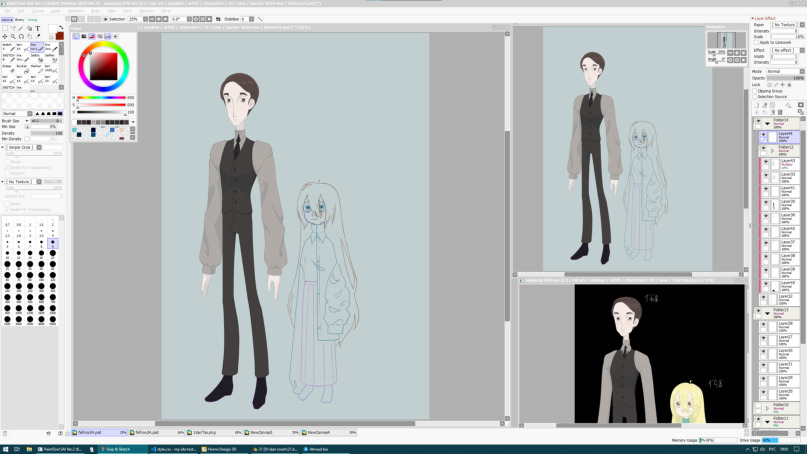The height and width of the screenshot is (454, 807).
Task: Hide Layer44 using its eye icon
Action: 763,135
